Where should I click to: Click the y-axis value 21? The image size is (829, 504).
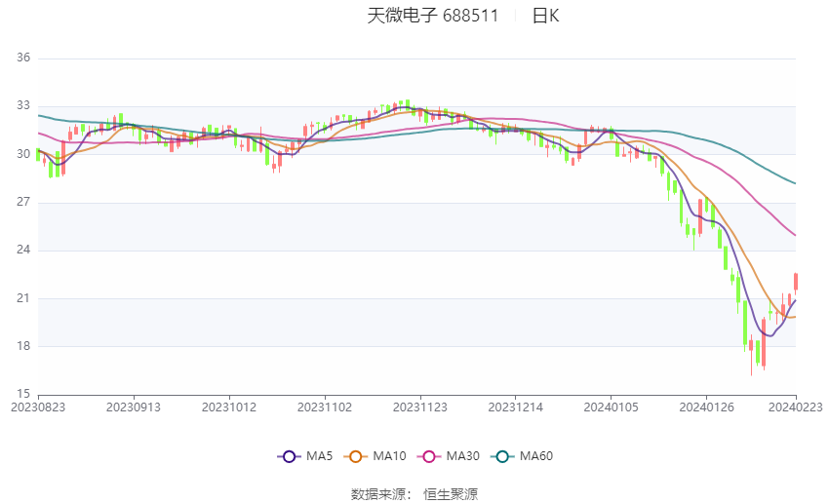23,298
